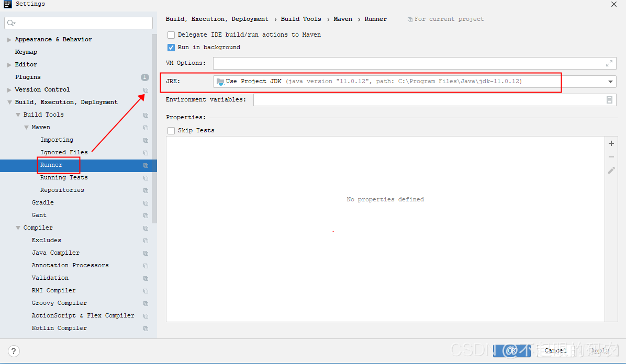This screenshot has height=364, width=626.
Task: Click project-level icon beside Java Compiler
Action: [x=146, y=254]
